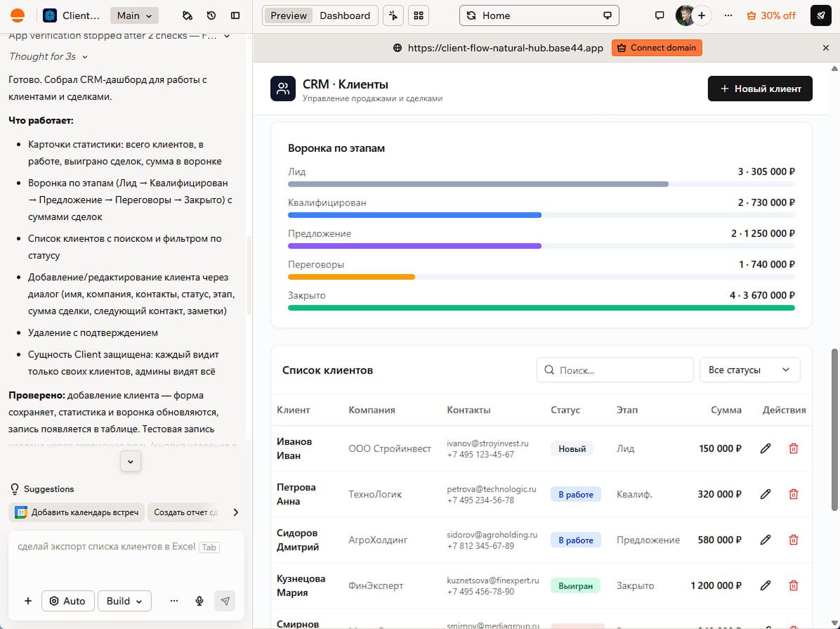Open the Base44 orange logo home
The image size is (840, 629).
tap(18, 15)
